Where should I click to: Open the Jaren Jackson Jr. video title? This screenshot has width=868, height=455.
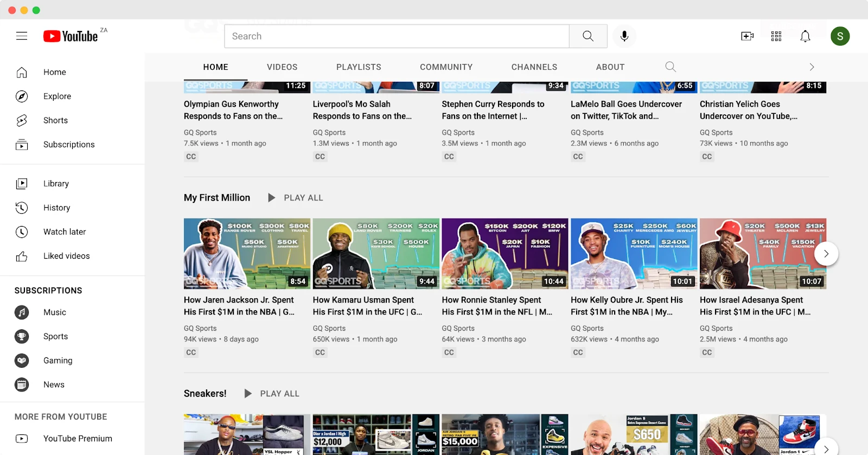pos(239,306)
